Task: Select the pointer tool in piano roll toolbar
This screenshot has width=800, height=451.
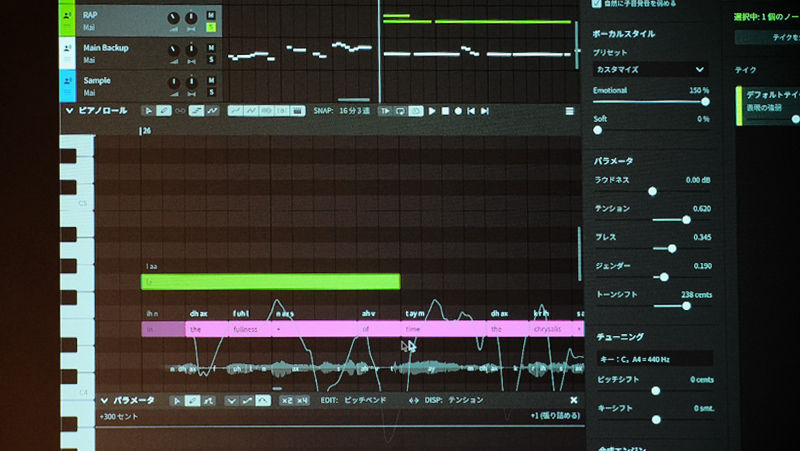Action: coord(149,111)
